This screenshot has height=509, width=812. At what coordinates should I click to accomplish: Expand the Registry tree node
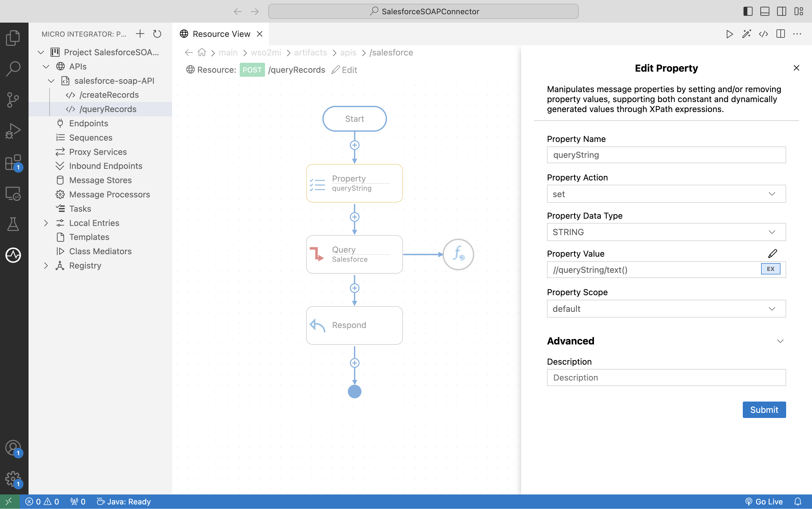coord(46,266)
